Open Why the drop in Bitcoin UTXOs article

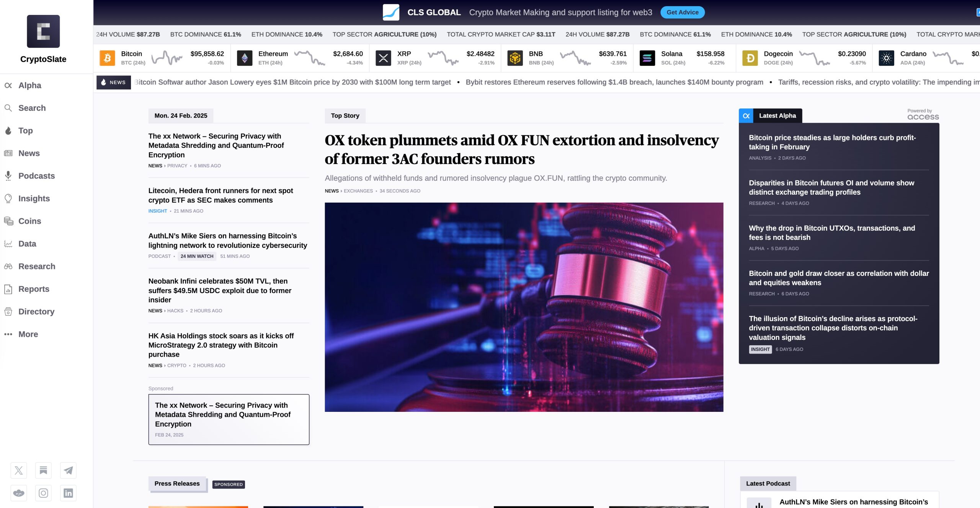832,233
